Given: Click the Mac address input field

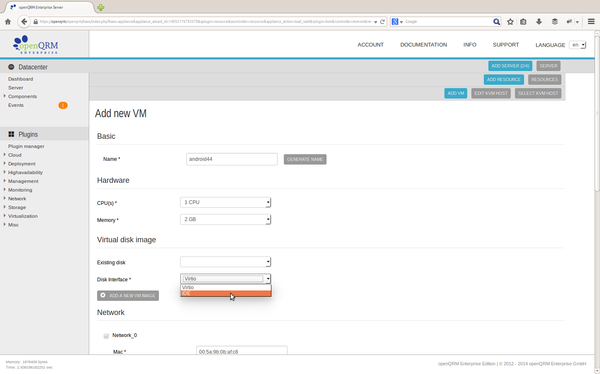Looking at the screenshot, I should 242,351.
